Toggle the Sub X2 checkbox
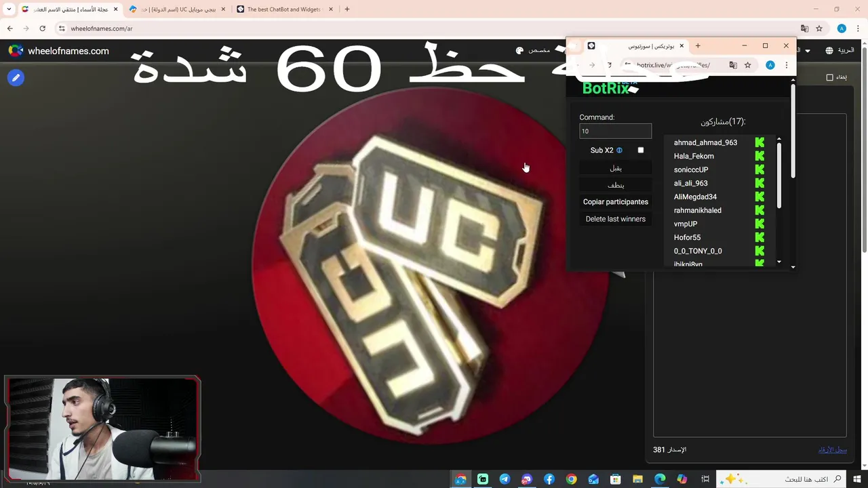868x488 pixels. (641, 150)
